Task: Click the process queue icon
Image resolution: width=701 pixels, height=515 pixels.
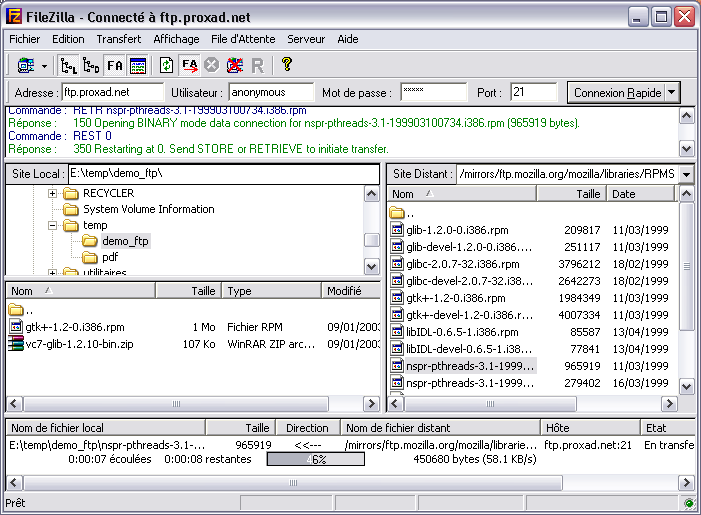Action: tap(190, 66)
